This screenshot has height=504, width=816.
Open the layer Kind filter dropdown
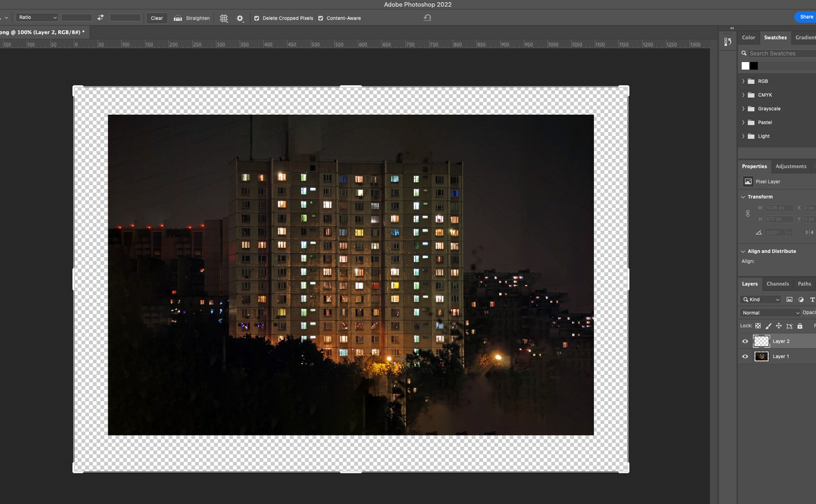pos(761,300)
